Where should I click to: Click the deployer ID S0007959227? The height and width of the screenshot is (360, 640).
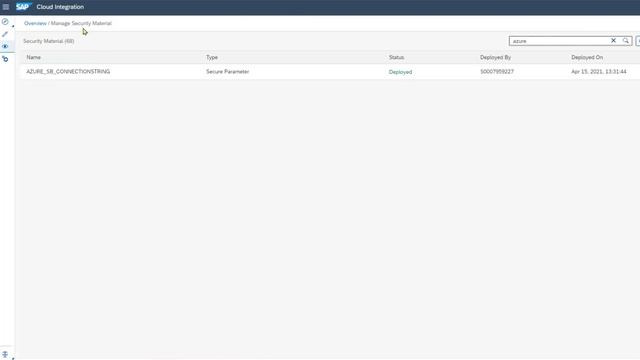tap(497, 71)
